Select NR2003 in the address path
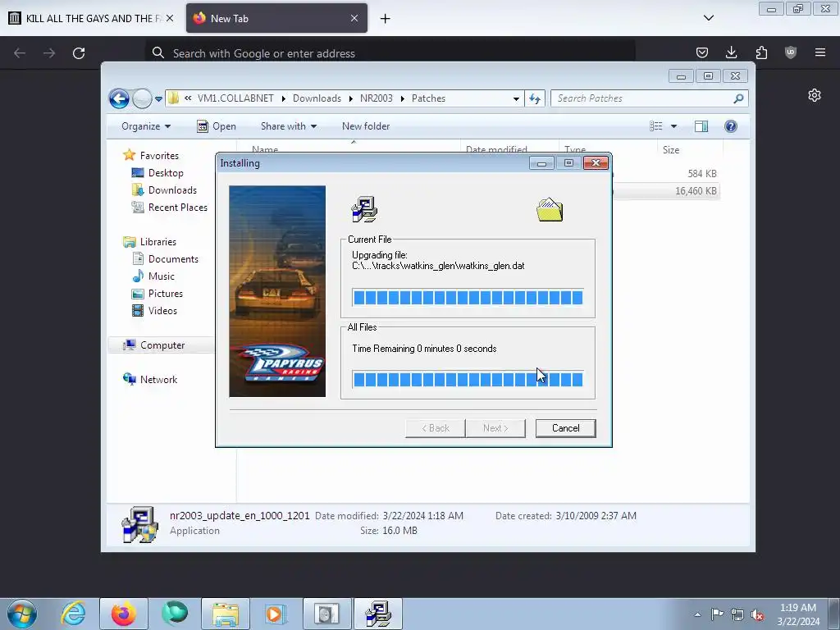 click(x=376, y=98)
